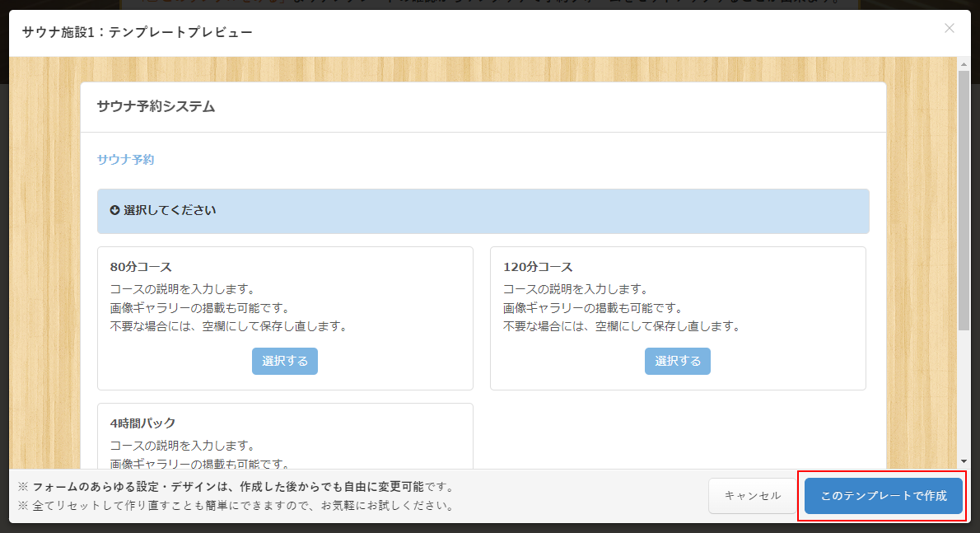Click the preview's vertical scrollbar thumb
The image size is (980, 533).
coord(964,198)
